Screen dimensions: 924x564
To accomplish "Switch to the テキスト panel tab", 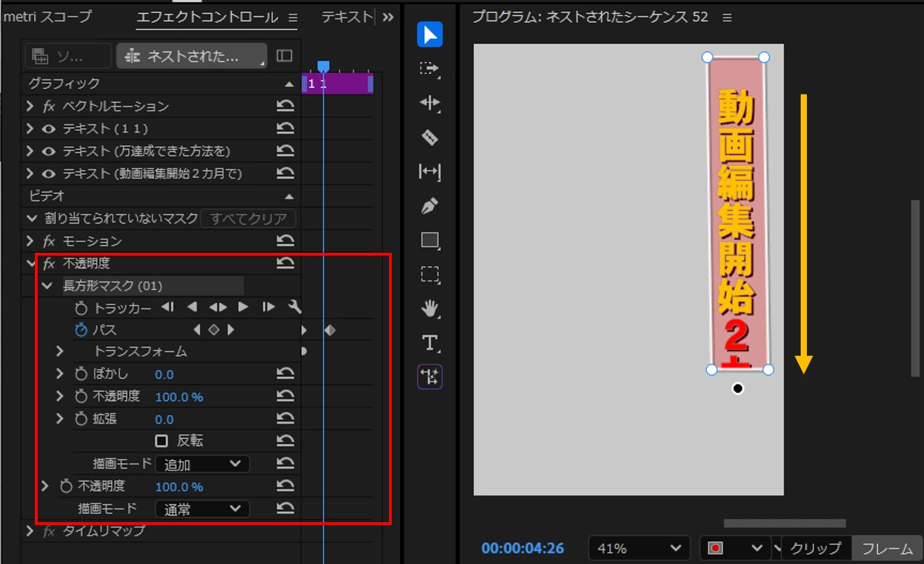I will (x=347, y=17).
